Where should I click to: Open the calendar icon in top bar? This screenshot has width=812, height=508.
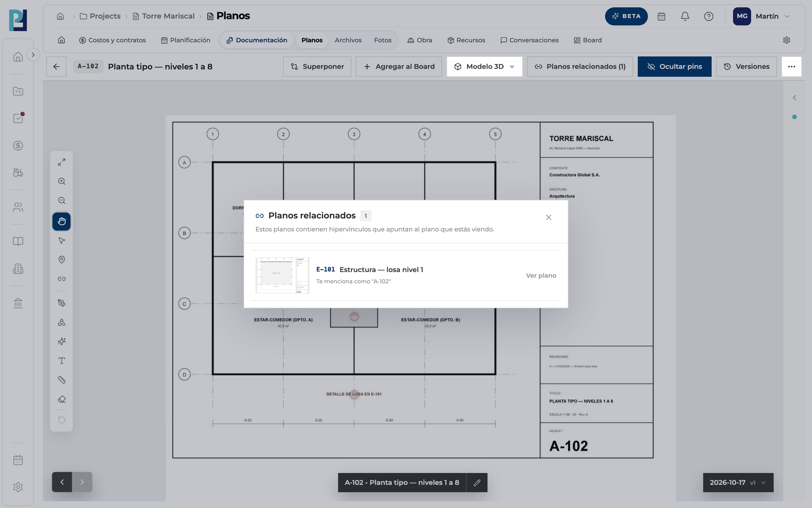(x=661, y=16)
